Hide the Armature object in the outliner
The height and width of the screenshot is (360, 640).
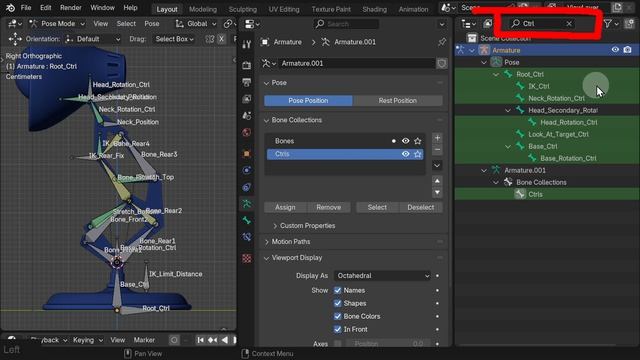coord(615,50)
